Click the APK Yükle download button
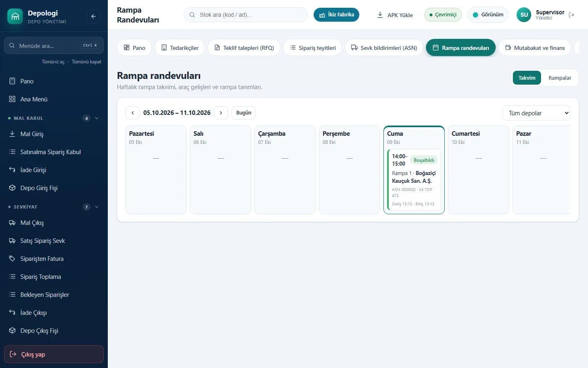The image size is (588, 368). click(x=395, y=15)
